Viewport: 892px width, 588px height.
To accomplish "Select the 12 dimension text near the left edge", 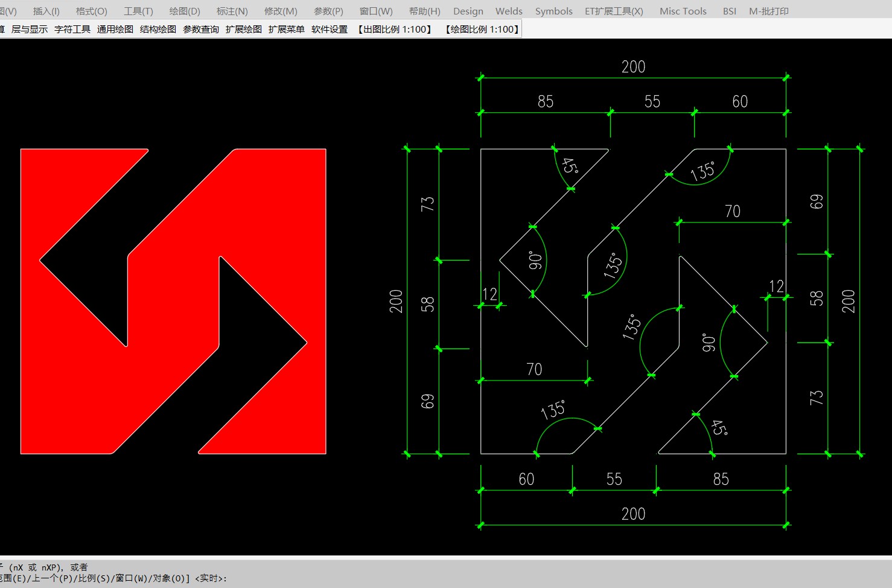I will [x=489, y=294].
